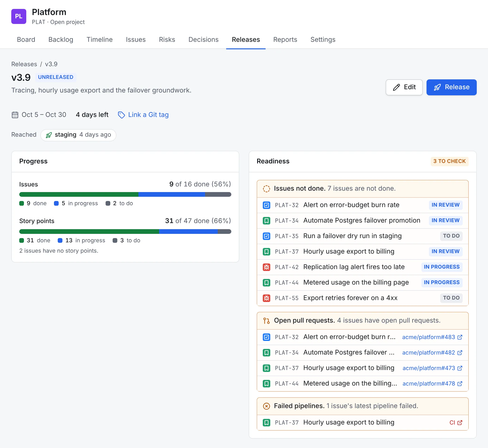Click the Issues progress bar
The width and height of the screenshot is (488, 448).
(125, 194)
